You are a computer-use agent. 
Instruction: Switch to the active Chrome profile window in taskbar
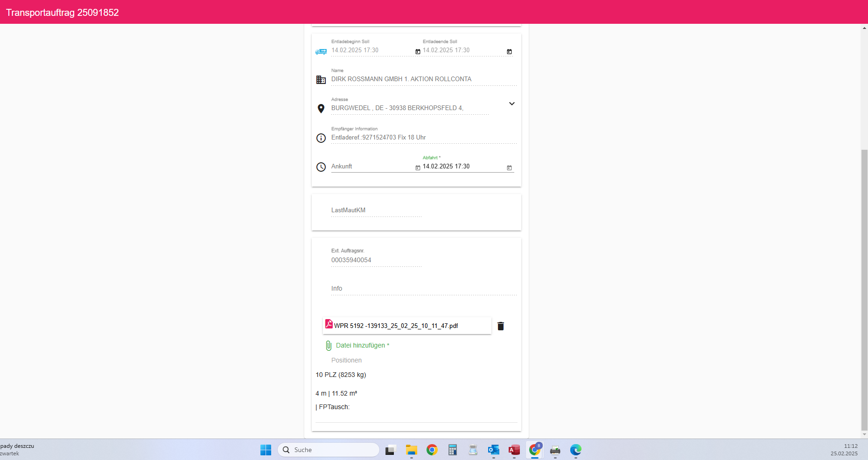[x=534, y=450]
